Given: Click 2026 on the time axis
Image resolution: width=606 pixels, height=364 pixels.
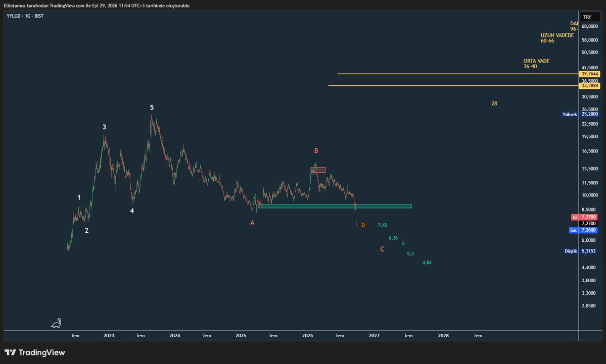Looking at the screenshot, I should [x=308, y=335].
